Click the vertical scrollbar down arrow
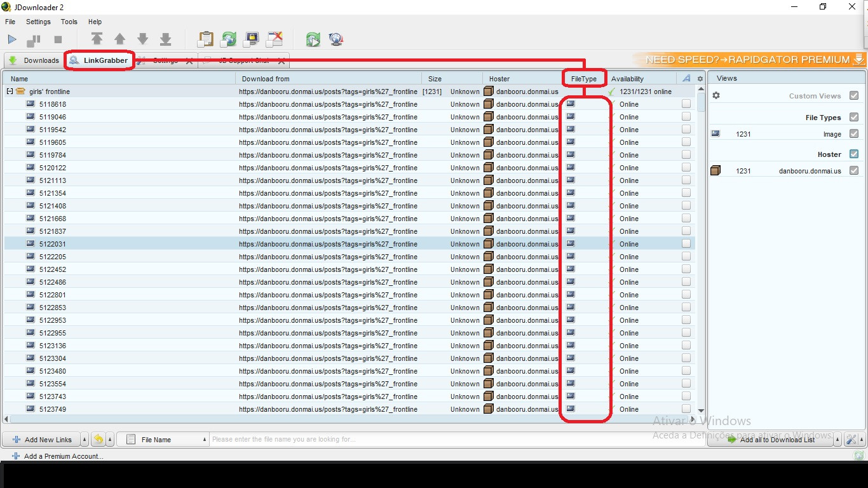This screenshot has width=868, height=488. pos(701,410)
